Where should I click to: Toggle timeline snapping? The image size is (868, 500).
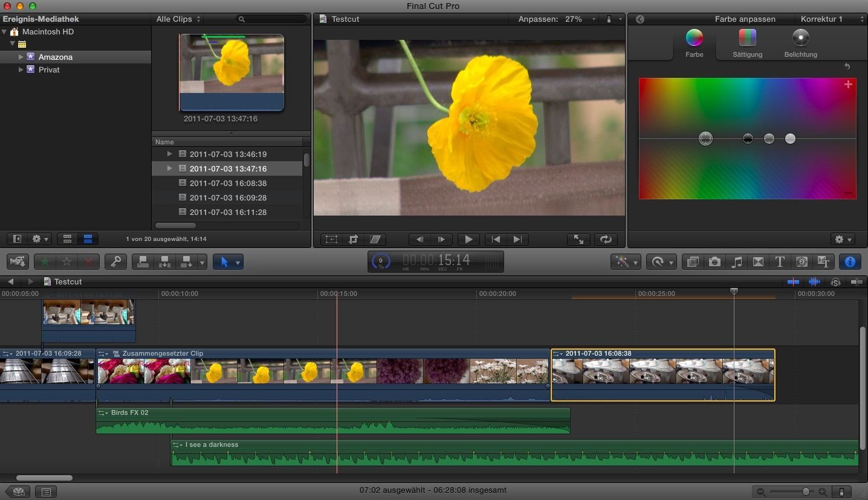pos(857,282)
